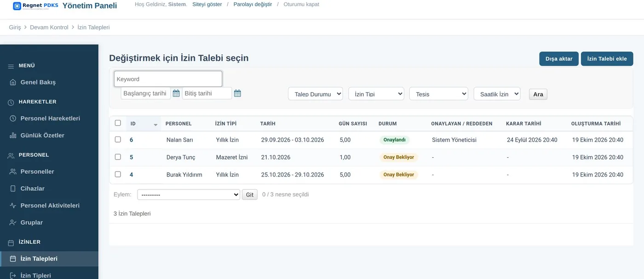Screen dimensions: 644x279
Task: Click the Günlük Özetler chart icon
Action: 12,136
